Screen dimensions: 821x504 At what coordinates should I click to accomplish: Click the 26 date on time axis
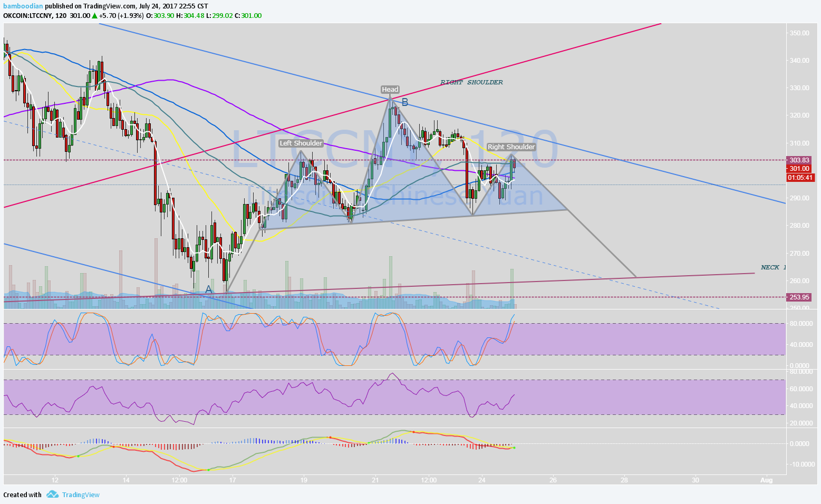pos(553,480)
